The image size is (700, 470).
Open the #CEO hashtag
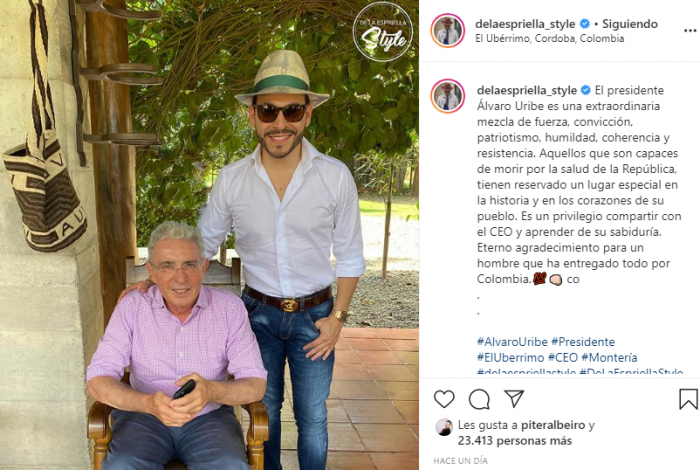562,358
